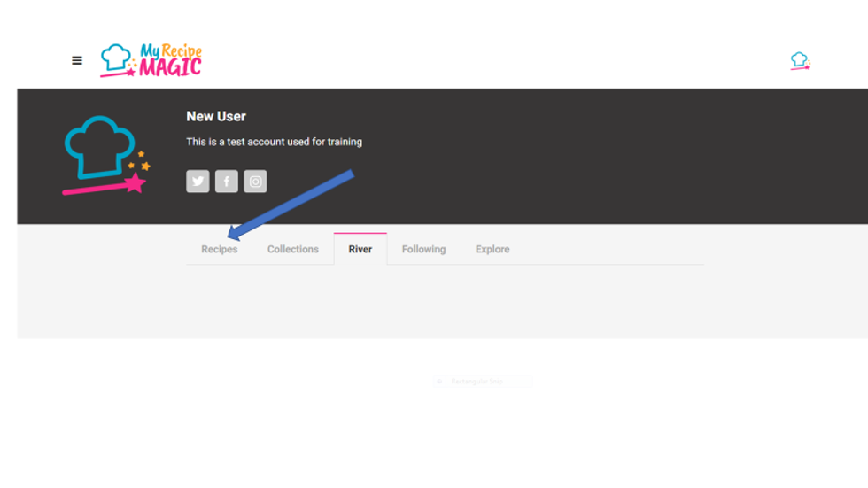Click the faint Rectangular Snip label
Screen dimensions: 868x488
tap(477, 382)
